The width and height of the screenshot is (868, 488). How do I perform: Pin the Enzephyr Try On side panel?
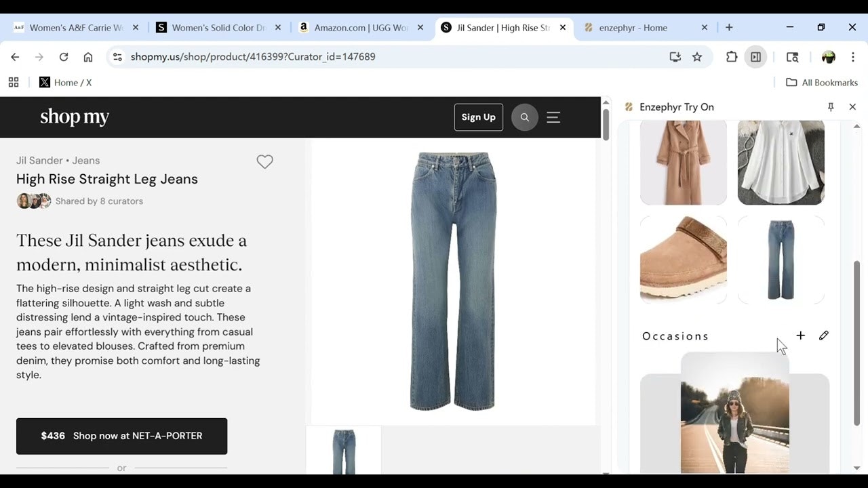point(831,107)
